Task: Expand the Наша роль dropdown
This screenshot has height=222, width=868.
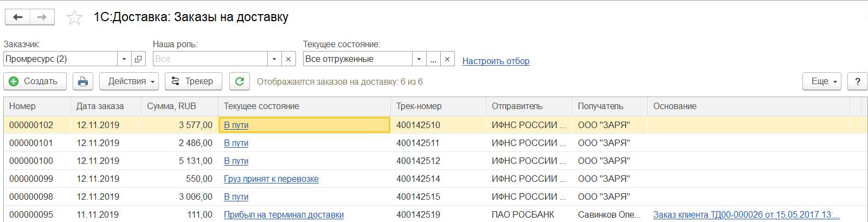Action: tap(274, 59)
